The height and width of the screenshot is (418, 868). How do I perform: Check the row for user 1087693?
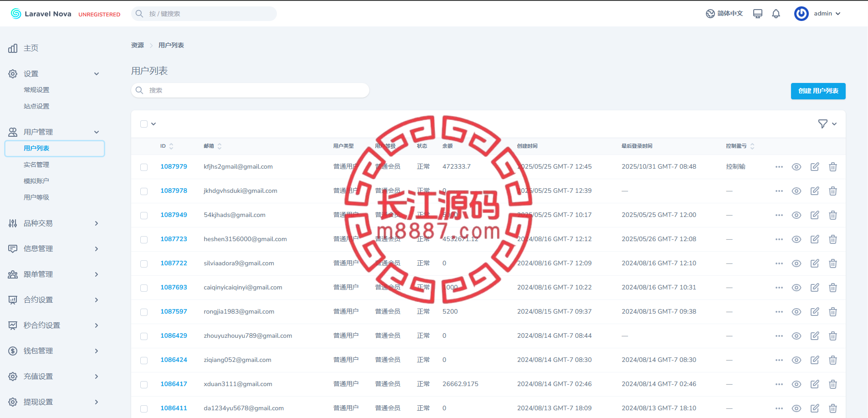click(144, 288)
